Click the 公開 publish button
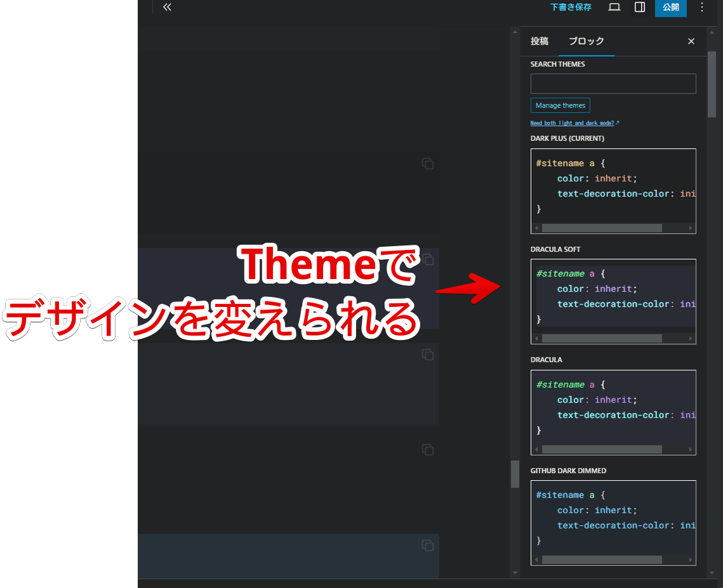Viewport: 723px width, 588px height. pos(671,8)
